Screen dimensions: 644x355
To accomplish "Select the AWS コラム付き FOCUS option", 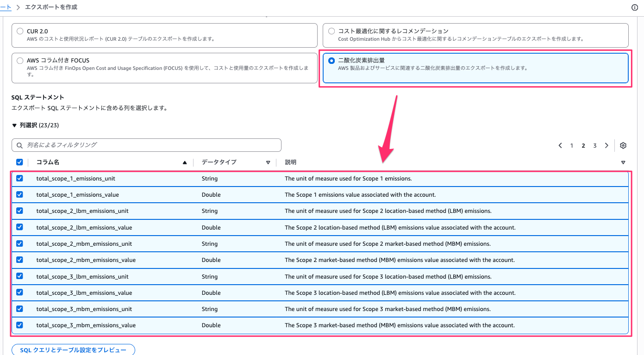I will [19, 60].
